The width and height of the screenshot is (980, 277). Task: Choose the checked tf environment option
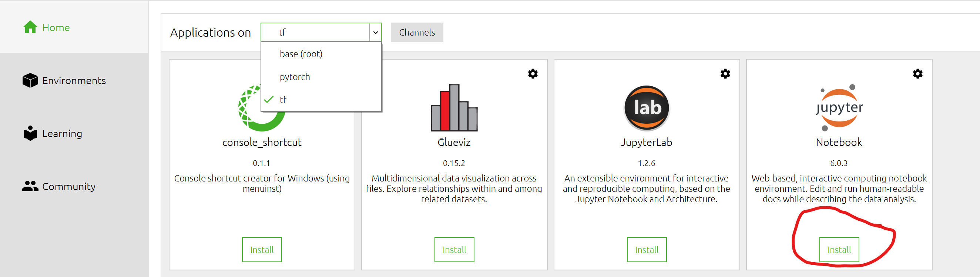283,100
